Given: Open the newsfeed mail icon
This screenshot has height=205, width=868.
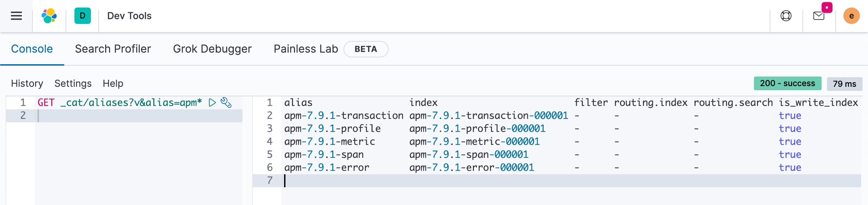Looking at the screenshot, I should pos(819,16).
